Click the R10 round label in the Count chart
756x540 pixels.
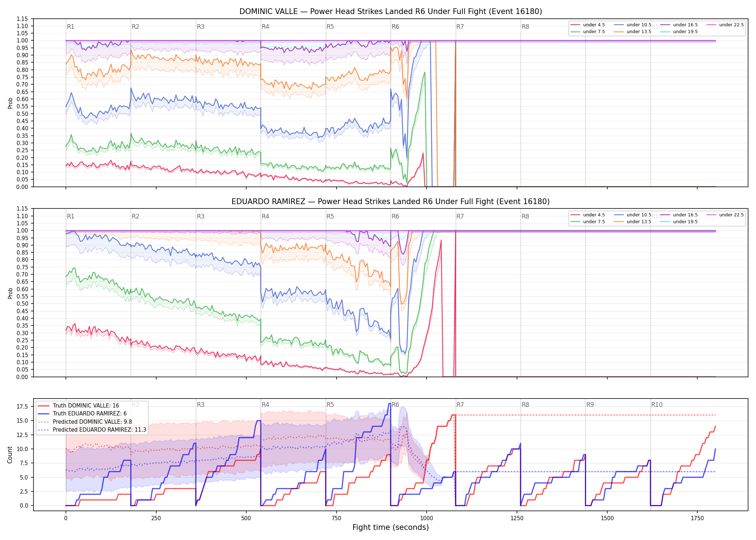[x=657, y=405]
